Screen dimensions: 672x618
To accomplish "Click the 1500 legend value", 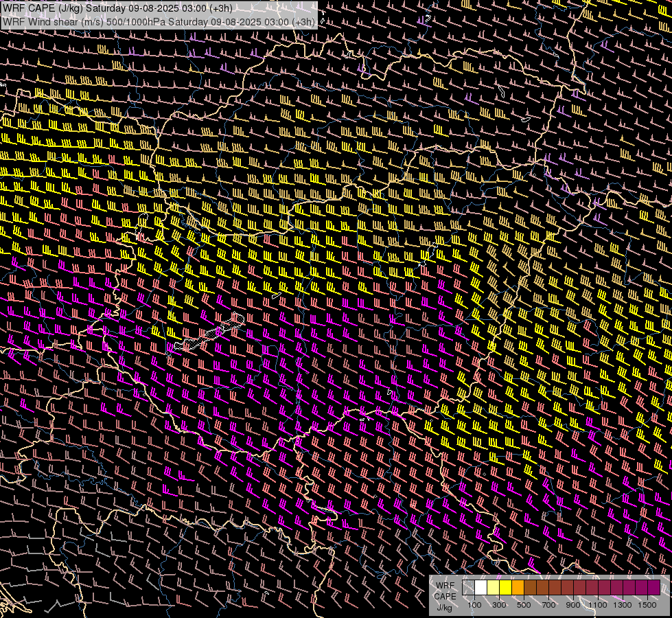I will (x=647, y=605).
